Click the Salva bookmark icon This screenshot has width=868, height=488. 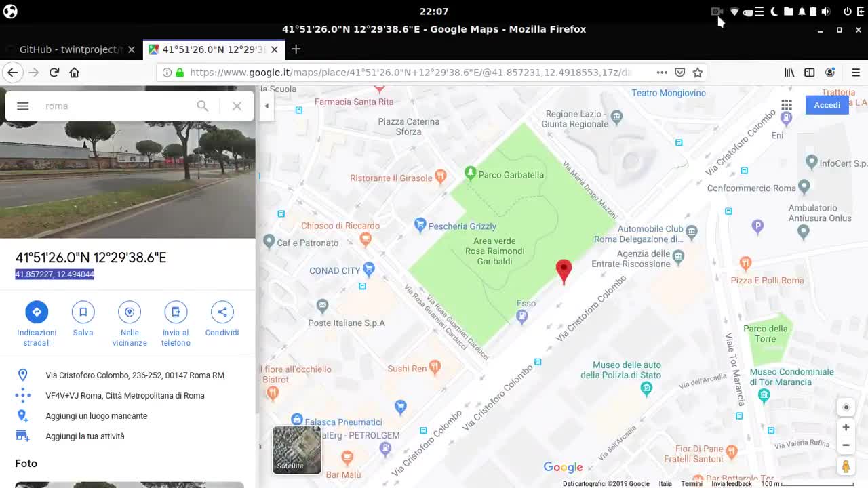coord(83,312)
